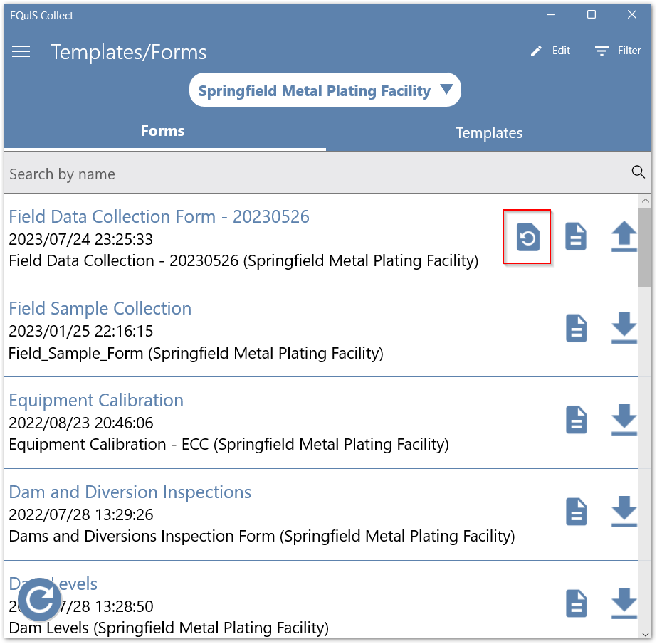Click the magnifying glass search icon
The height and width of the screenshot is (644, 657).
638,171
